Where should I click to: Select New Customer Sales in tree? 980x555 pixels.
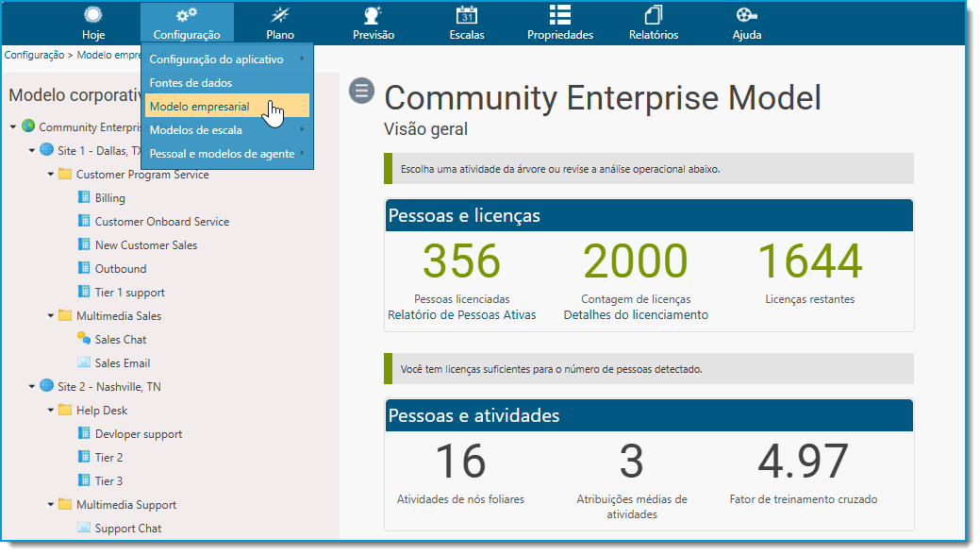(x=145, y=245)
